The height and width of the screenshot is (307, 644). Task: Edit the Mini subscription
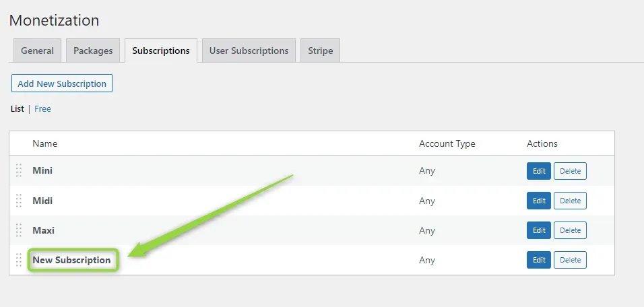click(x=539, y=171)
